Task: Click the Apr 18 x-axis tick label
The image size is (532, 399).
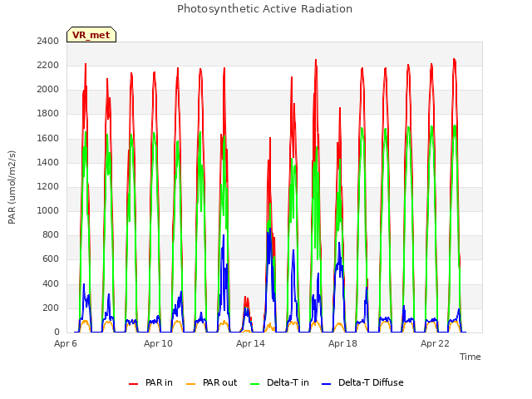Action: 342,343
